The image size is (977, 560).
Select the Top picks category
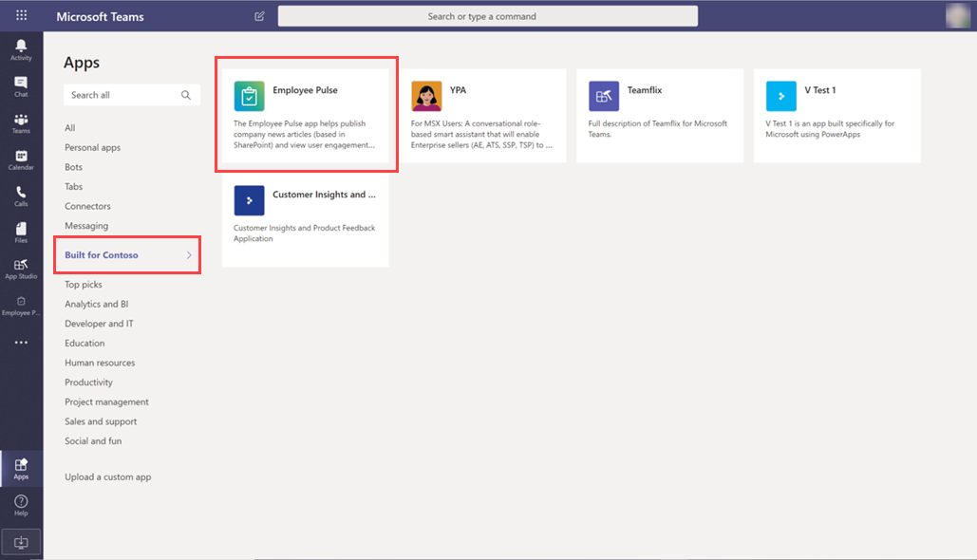pos(84,284)
